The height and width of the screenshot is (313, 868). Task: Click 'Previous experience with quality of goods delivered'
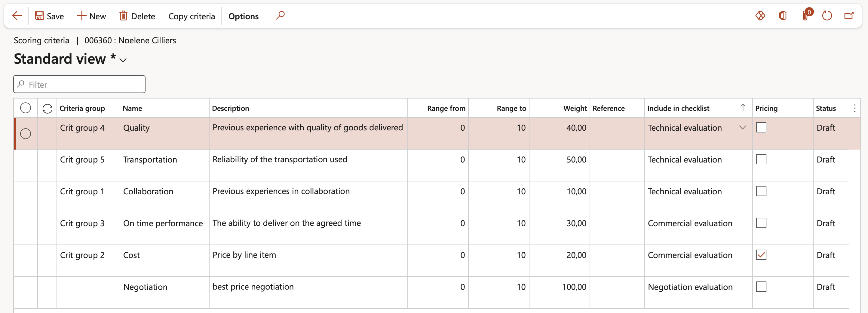308,128
